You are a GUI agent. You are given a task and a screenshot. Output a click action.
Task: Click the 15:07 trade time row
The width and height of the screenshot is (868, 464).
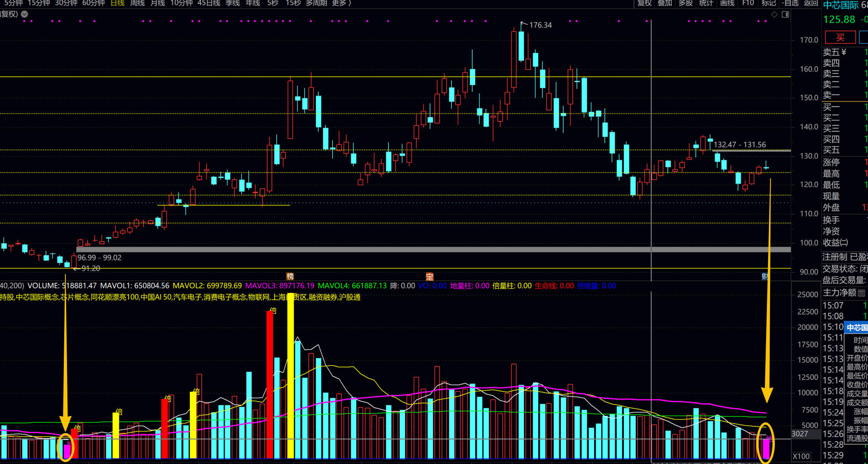click(x=845, y=305)
